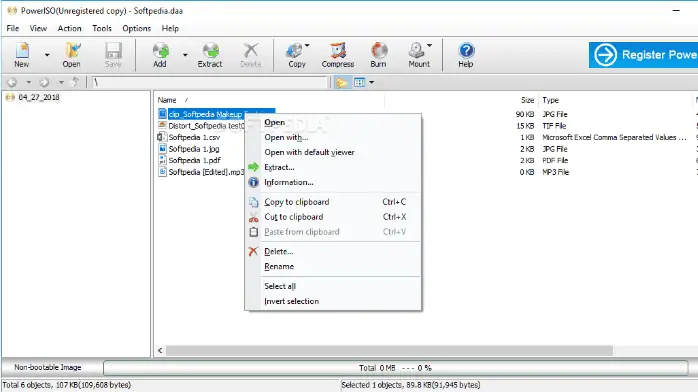Open the Back history dropdown arrow
698x392 pixels.
pos(28,82)
